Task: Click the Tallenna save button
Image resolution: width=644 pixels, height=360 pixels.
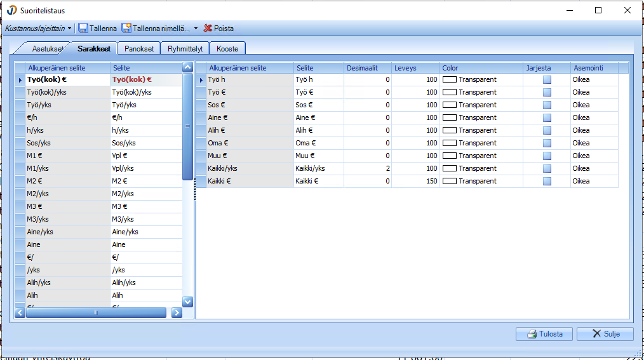Action: pos(97,29)
